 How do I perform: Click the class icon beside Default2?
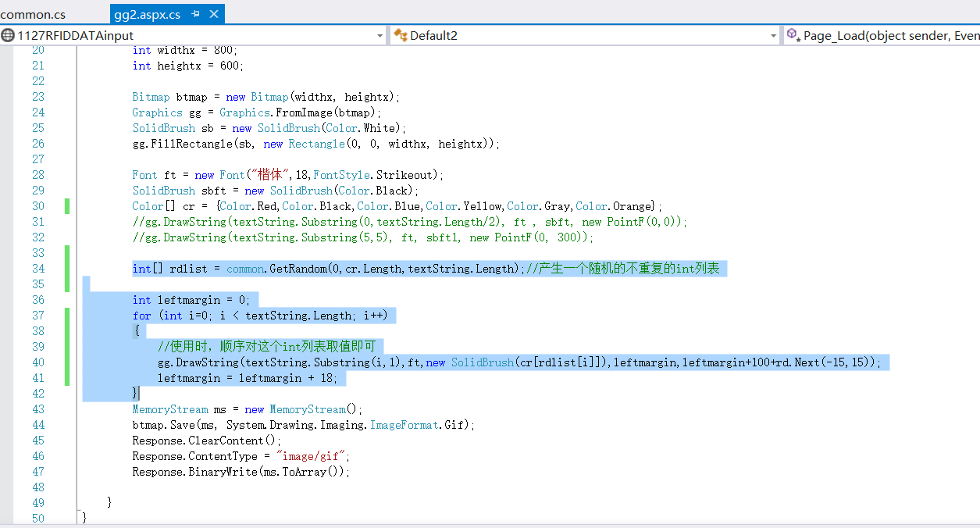pos(401,35)
